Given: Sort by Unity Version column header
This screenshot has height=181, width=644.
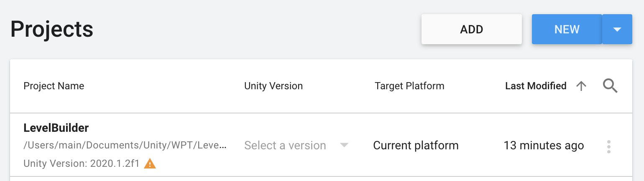Looking at the screenshot, I should point(273,86).
